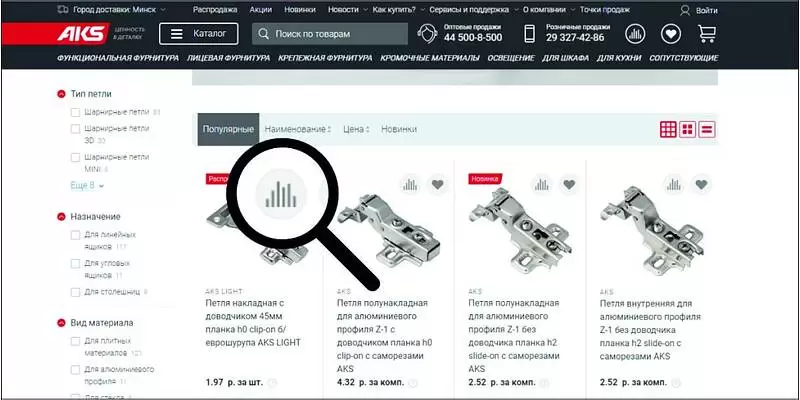Click the retail sales phone icon
800x400 pixels.
(x=530, y=34)
